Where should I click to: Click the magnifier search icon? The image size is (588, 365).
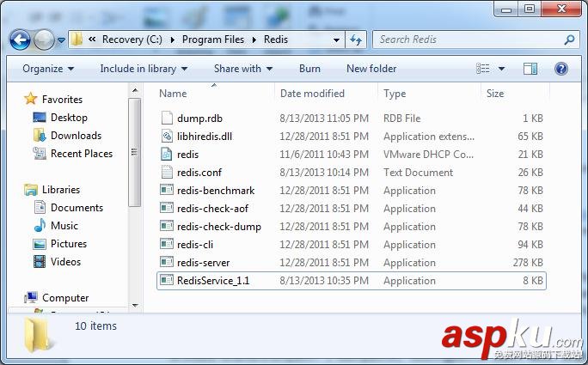click(x=569, y=40)
